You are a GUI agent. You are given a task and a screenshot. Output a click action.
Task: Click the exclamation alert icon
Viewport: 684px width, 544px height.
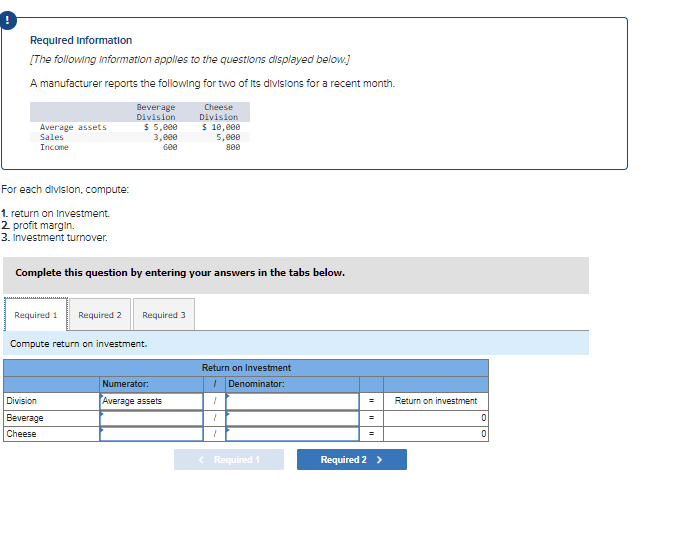click(x=7, y=21)
